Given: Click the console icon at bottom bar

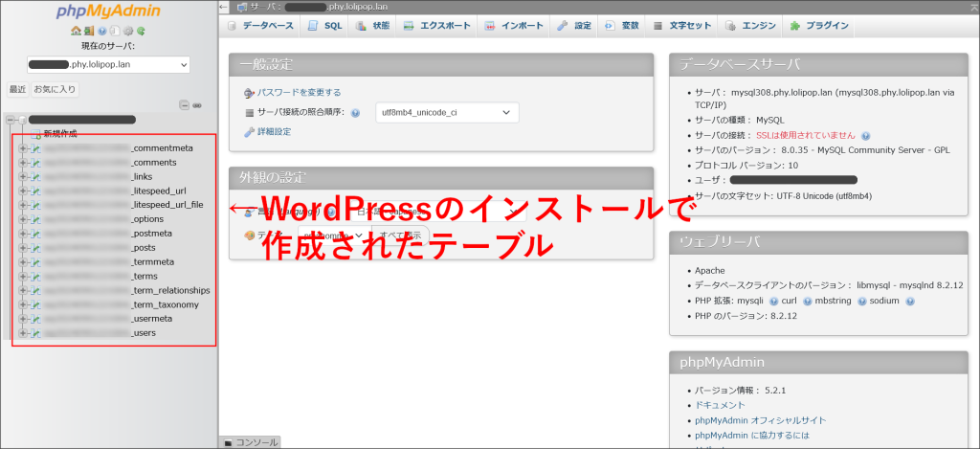Looking at the screenshot, I should [228, 442].
